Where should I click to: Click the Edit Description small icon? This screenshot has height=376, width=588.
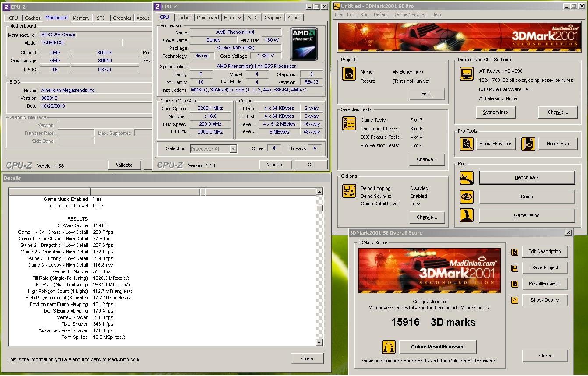(x=515, y=252)
